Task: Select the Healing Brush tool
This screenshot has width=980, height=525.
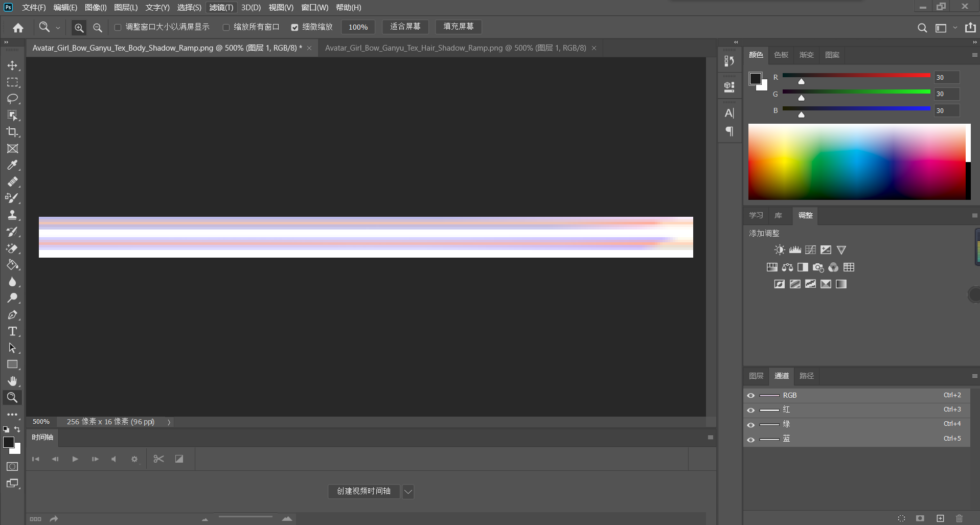Action: pos(12,182)
